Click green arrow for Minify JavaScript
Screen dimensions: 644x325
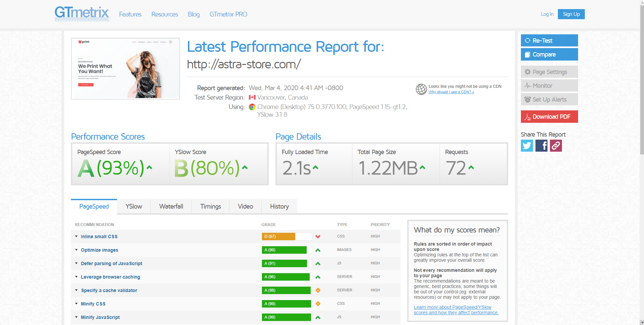(x=318, y=317)
